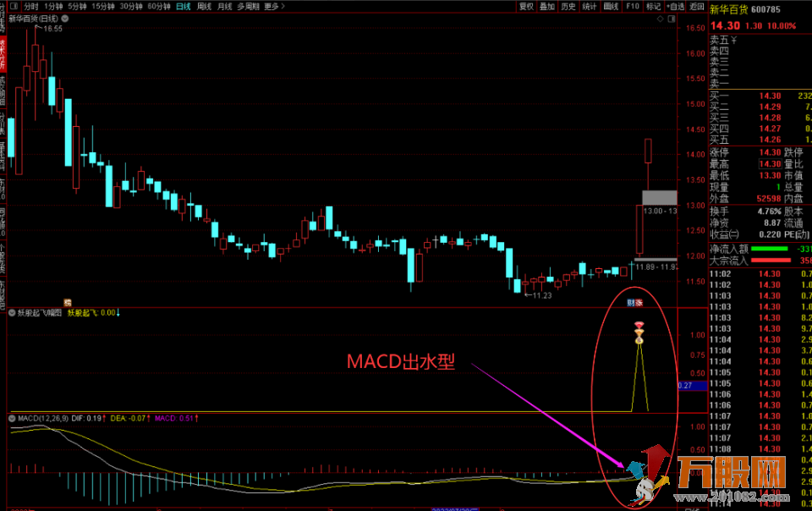Open the F10 company info button
Screen dimensions: 812x511
tap(633, 6)
